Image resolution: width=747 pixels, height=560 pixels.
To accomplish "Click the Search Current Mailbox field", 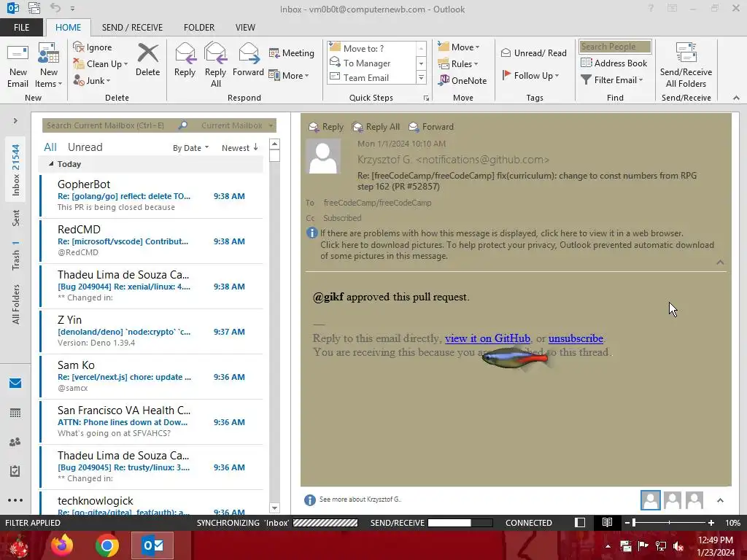I will coord(109,125).
